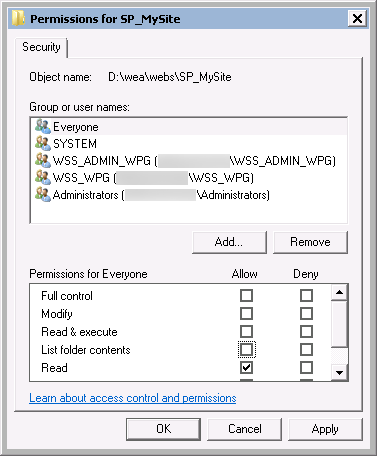Click permissions list scroll down arrow
Image resolution: width=377 pixels, height=456 pixels.
[339, 372]
